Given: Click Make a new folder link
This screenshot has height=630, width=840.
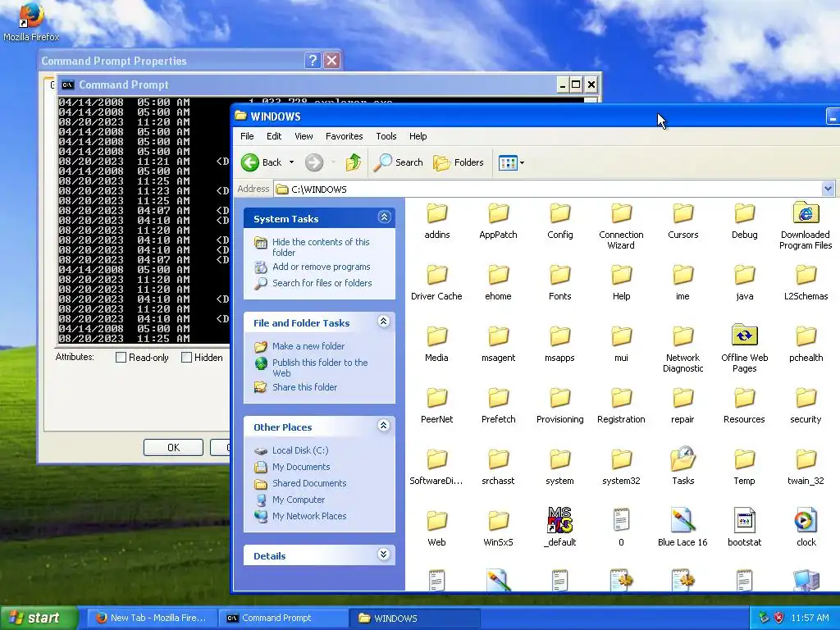Looking at the screenshot, I should click(308, 346).
